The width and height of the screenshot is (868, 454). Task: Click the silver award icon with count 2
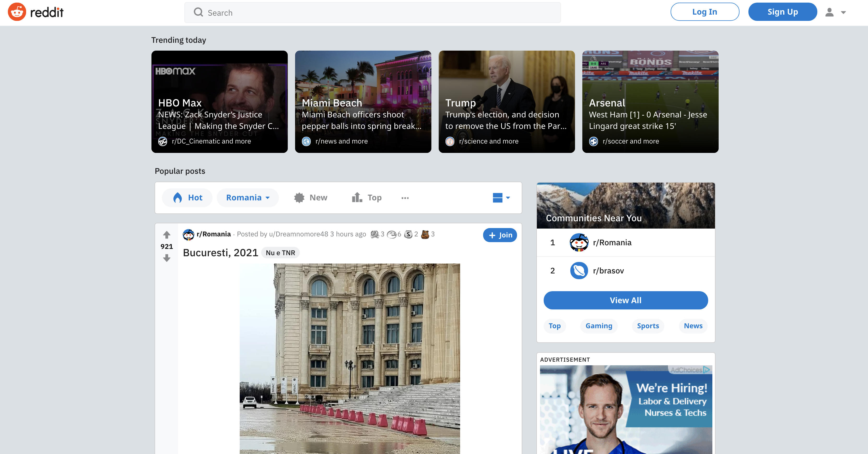pos(408,234)
